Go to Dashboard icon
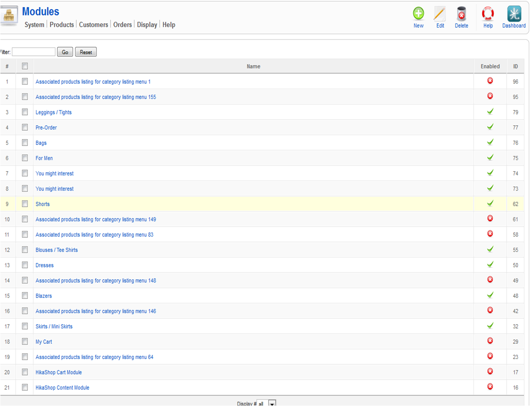 point(514,14)
